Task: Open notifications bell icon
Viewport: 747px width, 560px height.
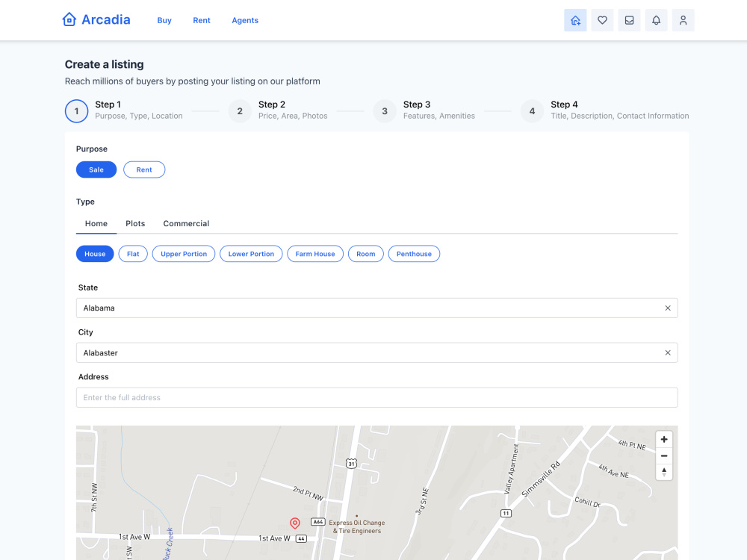Action: 656,20
